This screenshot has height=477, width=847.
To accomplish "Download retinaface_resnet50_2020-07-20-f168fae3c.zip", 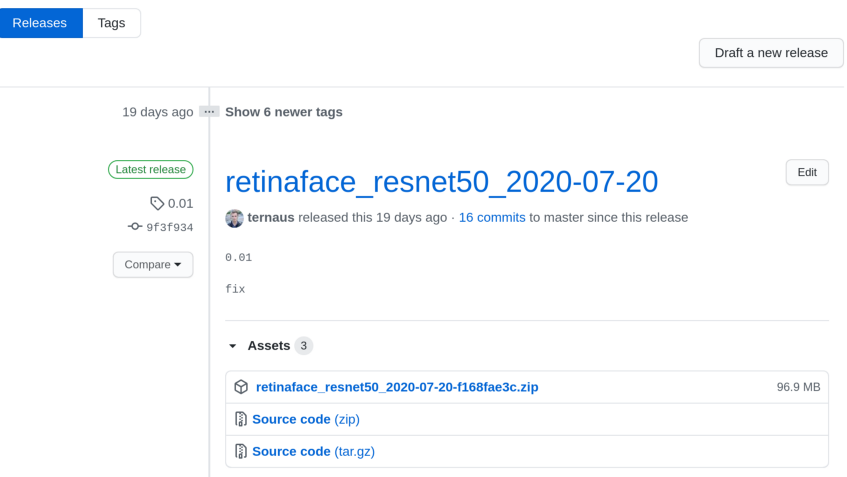I will [x=397, y=387].
